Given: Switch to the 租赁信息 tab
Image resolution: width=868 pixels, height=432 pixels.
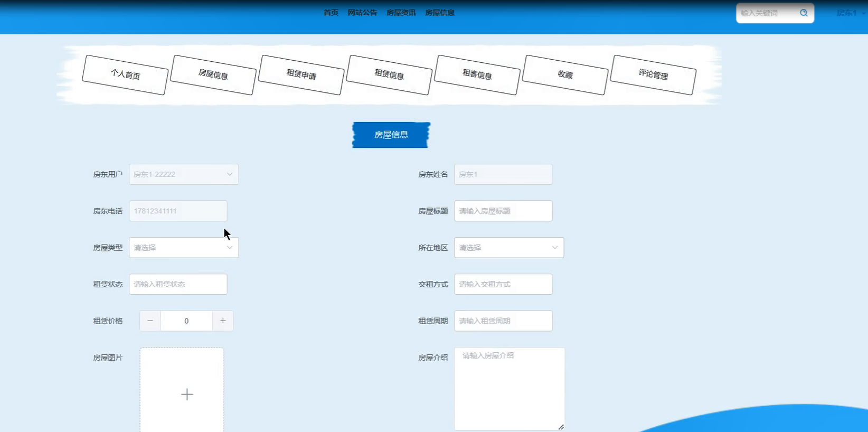Looking at the screenshot, I should coord(389,75).
